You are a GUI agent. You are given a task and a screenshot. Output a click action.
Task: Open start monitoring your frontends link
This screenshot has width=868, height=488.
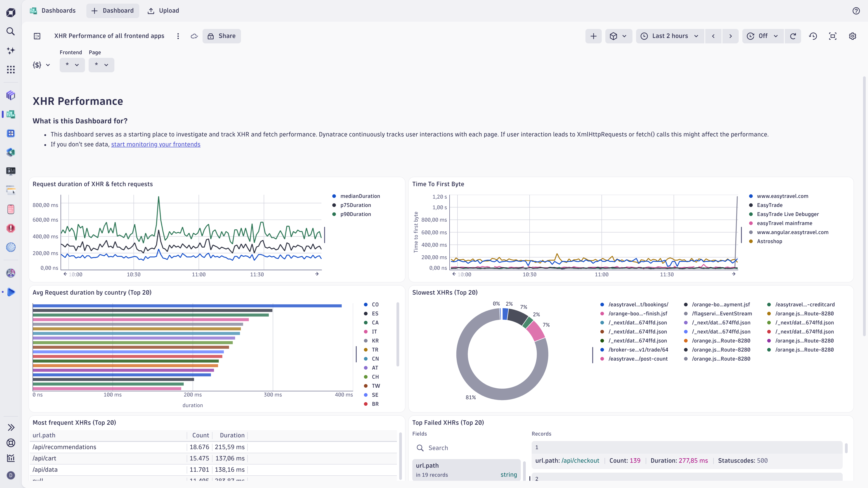point(156,144)
